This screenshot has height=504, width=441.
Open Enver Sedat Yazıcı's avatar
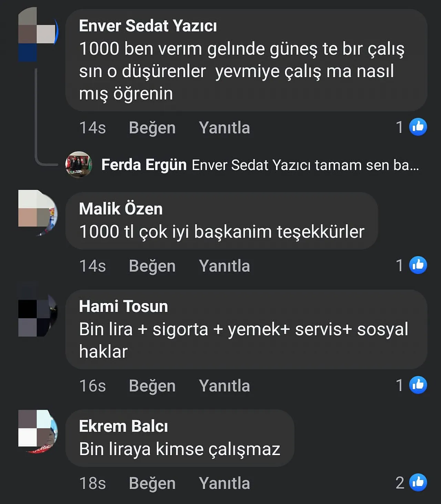point(38,34)
